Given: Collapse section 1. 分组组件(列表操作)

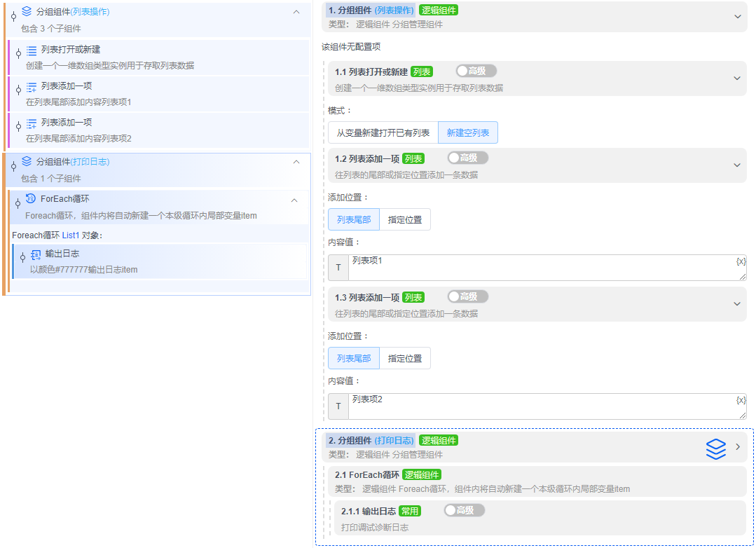Looking at the screenshot, I should (736, 15).
